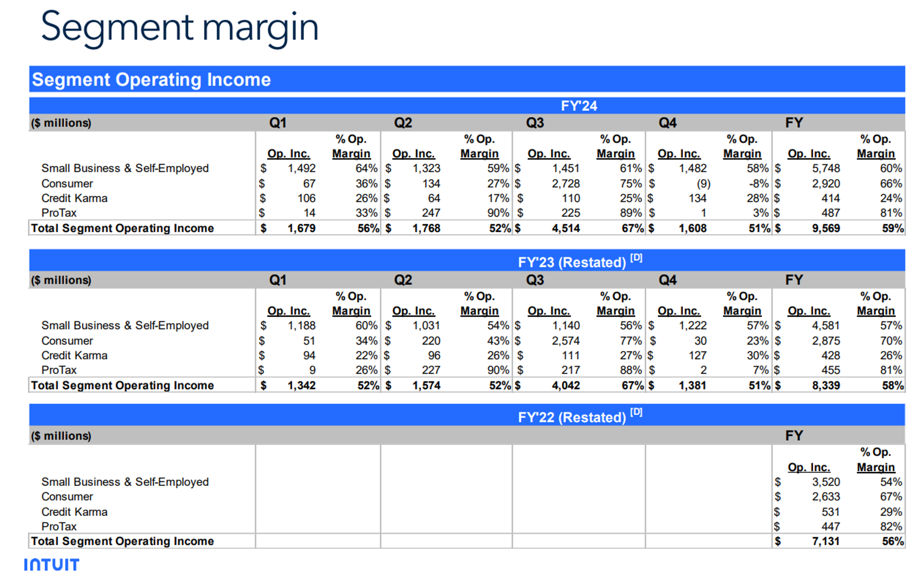Click the [D] footnote marker beside FY'22
The height and width of the screenshot is (580, 924).
coord(636,412)
